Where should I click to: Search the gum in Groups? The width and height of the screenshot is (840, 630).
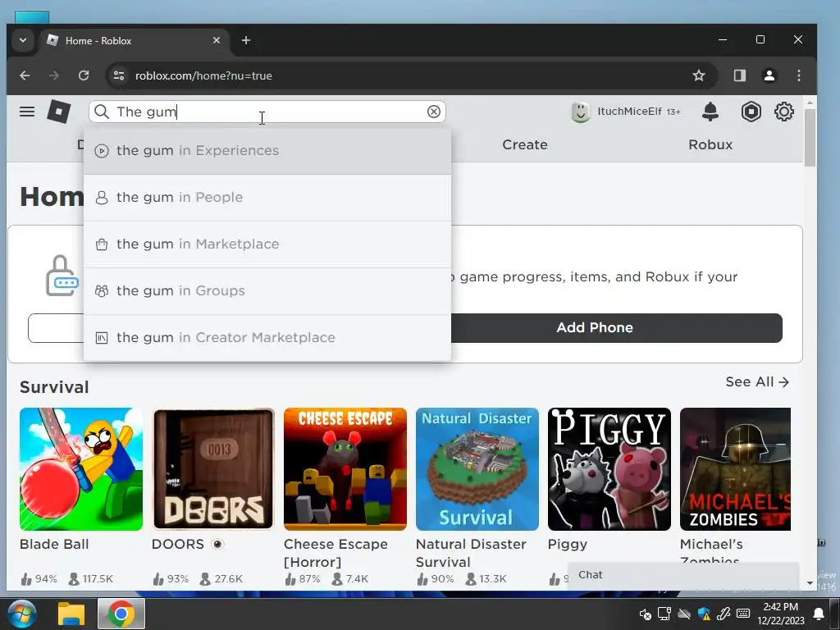(x=267, y=290)
